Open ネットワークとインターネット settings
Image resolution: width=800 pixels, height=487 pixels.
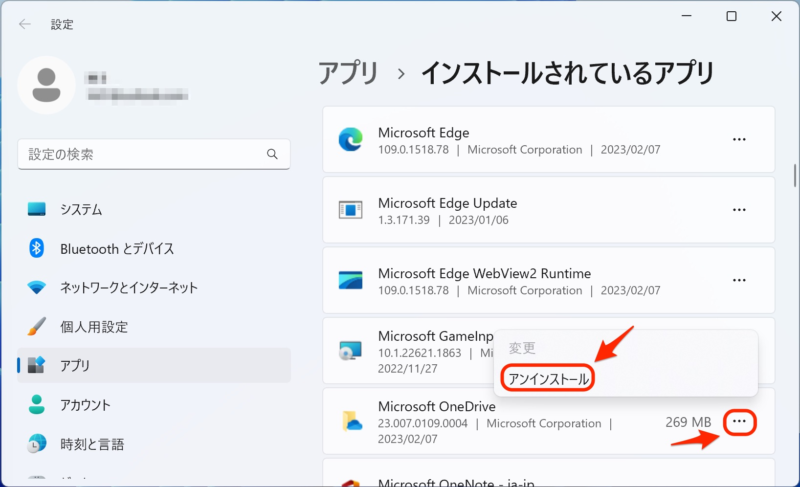click(154, 287)
